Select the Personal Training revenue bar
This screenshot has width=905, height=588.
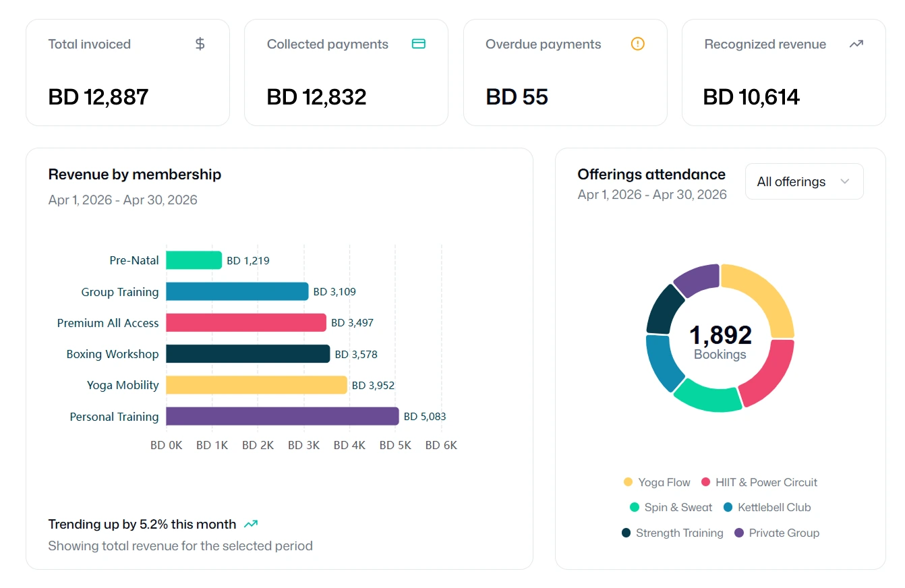[283, 416]
